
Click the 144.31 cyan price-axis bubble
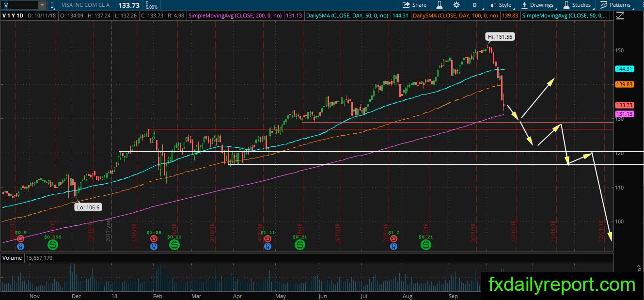coord(625,69)
